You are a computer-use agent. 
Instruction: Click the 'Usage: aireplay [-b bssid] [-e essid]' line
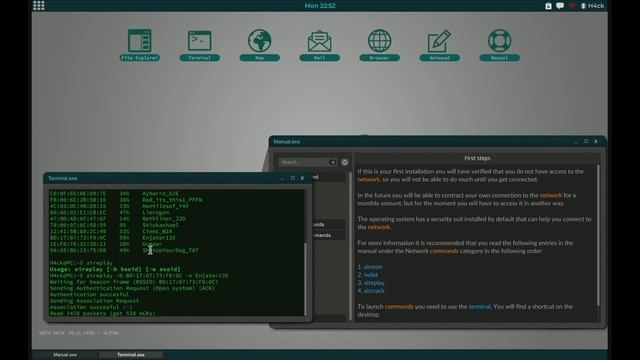(115, 269)
